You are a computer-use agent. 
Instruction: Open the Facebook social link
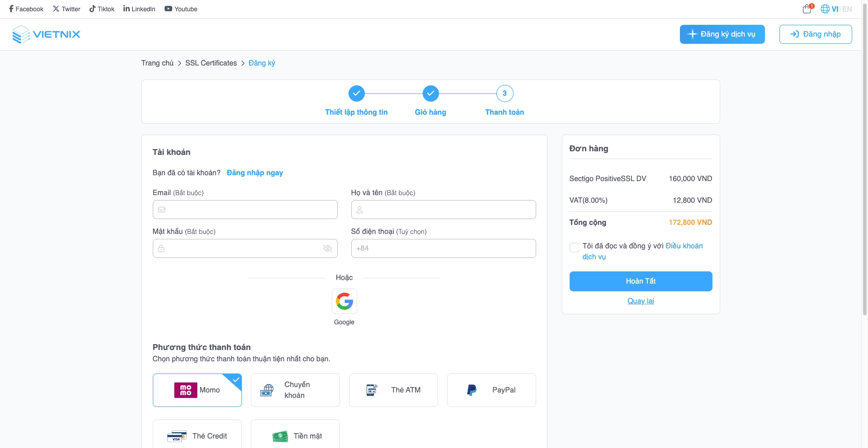(x=26, y=9)
